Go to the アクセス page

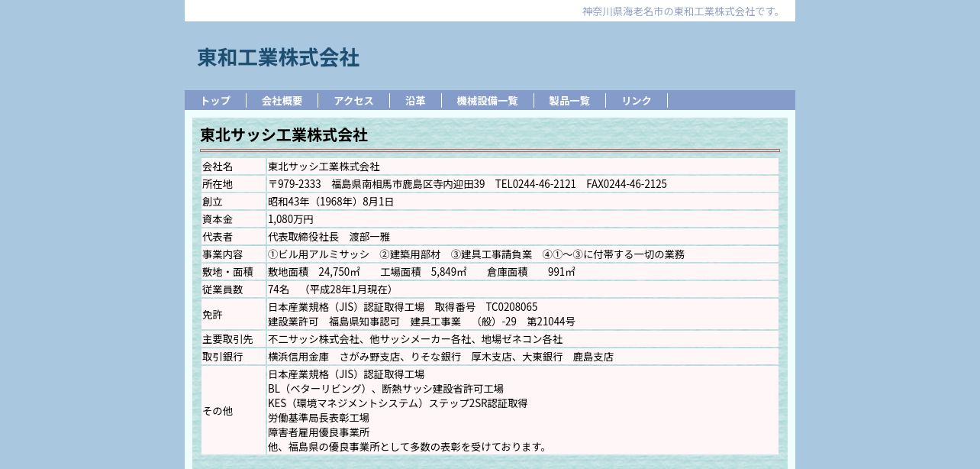pyautogui.click(x=353, y=101)
